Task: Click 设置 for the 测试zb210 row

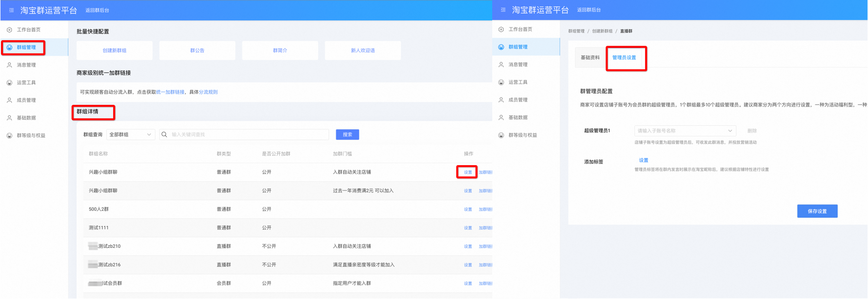Action: coord(468,246)
